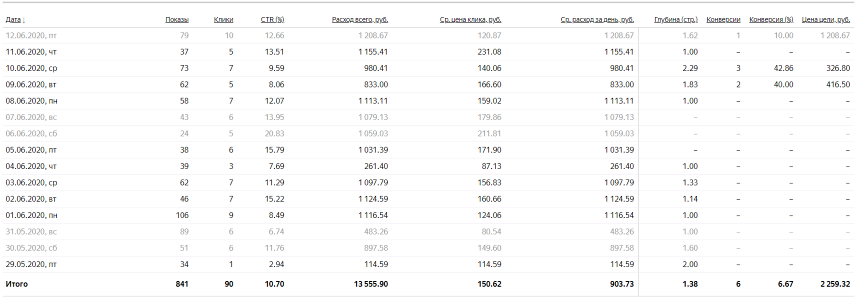Screen dimensions: 868x299
Task: Sort by Конверсия (%) column header
Action: (x=771, y=20)
